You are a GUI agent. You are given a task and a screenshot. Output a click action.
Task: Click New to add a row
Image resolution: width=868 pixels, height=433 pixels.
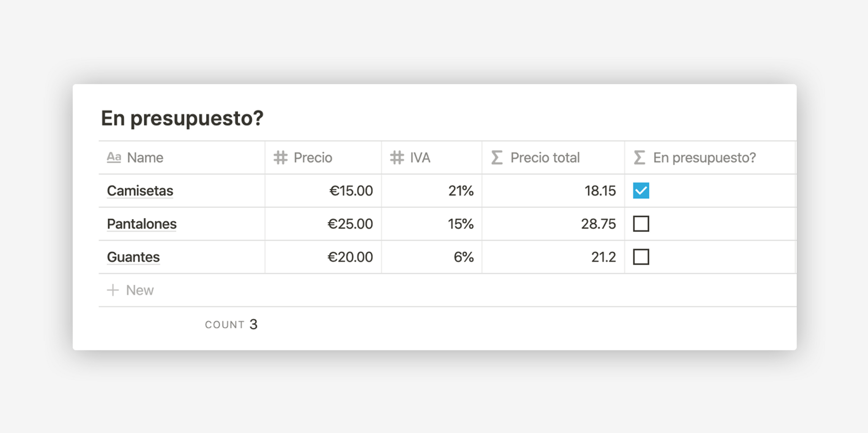[140, 290]
